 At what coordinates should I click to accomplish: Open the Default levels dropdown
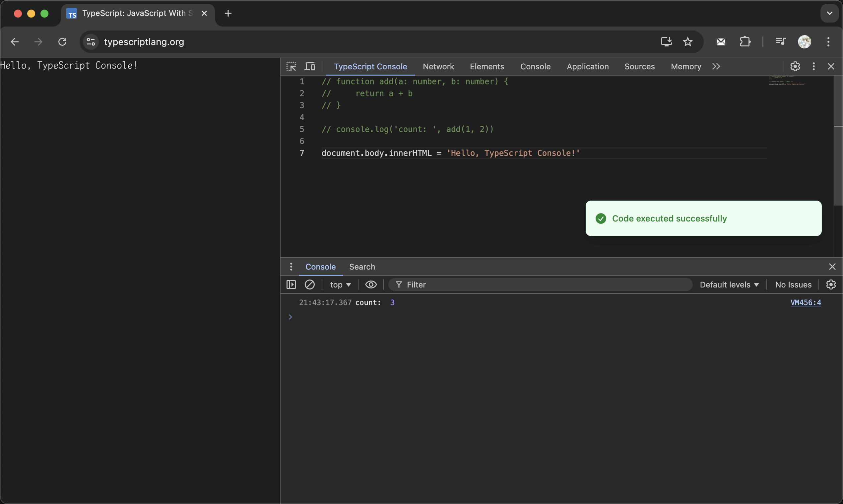pyautogui.click(x=729, y=284)
